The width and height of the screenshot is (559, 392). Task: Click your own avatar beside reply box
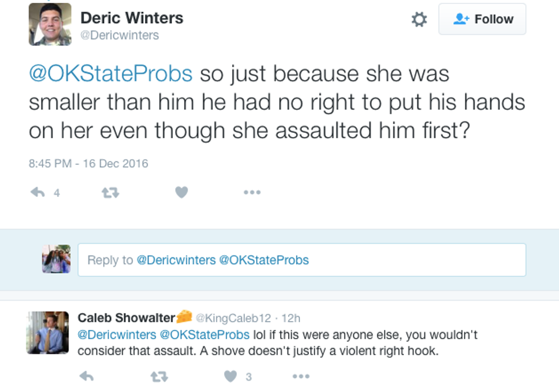tap(56, 259)
